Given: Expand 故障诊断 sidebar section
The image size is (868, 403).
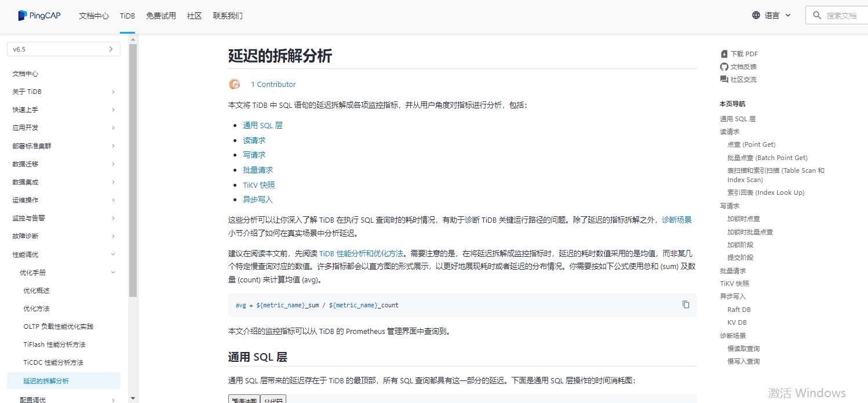Looking at the screenshot, I should [x=113, y=236].
